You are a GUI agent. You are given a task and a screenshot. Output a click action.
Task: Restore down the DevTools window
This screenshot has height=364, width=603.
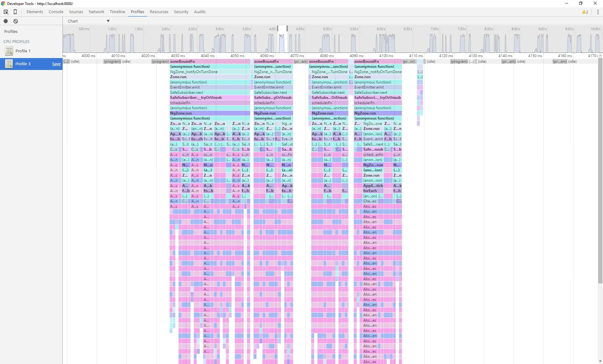pyautogui.click(x=581, y=3)
